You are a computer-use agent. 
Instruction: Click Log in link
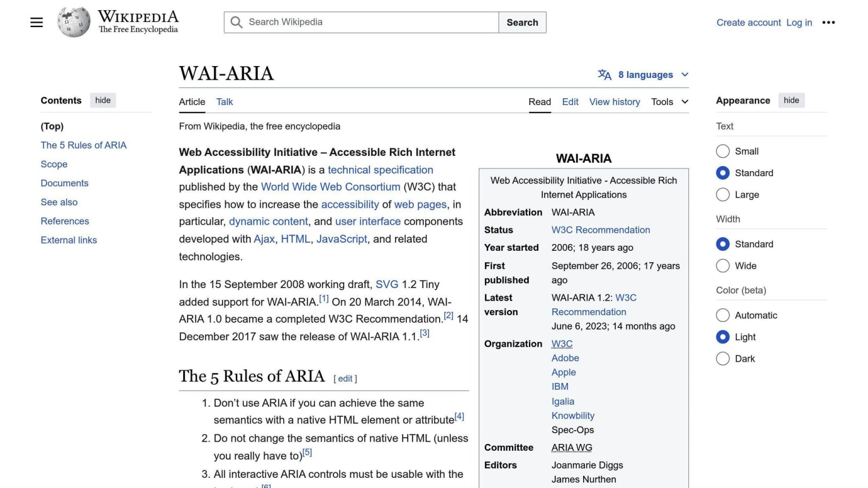tap(799, 23)
